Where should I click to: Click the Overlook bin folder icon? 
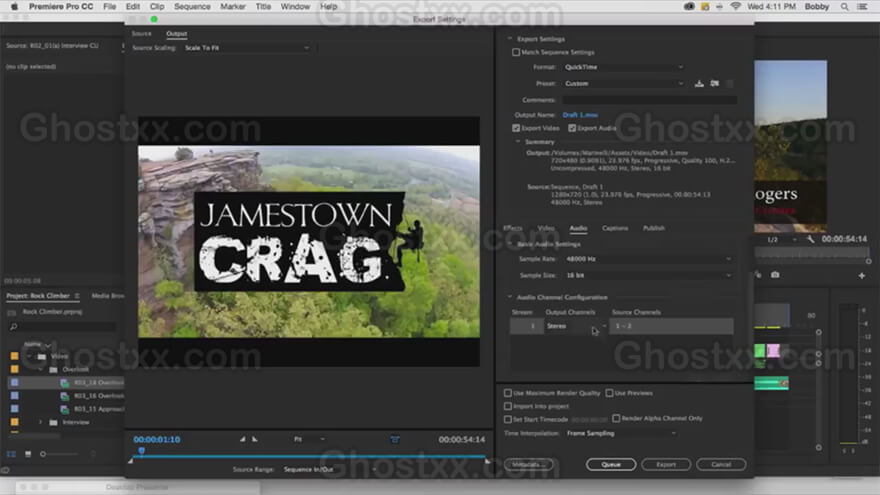click(53, 370)
